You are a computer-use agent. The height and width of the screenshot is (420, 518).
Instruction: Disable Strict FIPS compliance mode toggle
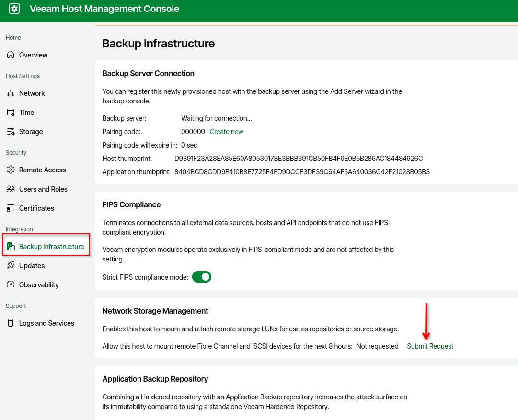202,277
